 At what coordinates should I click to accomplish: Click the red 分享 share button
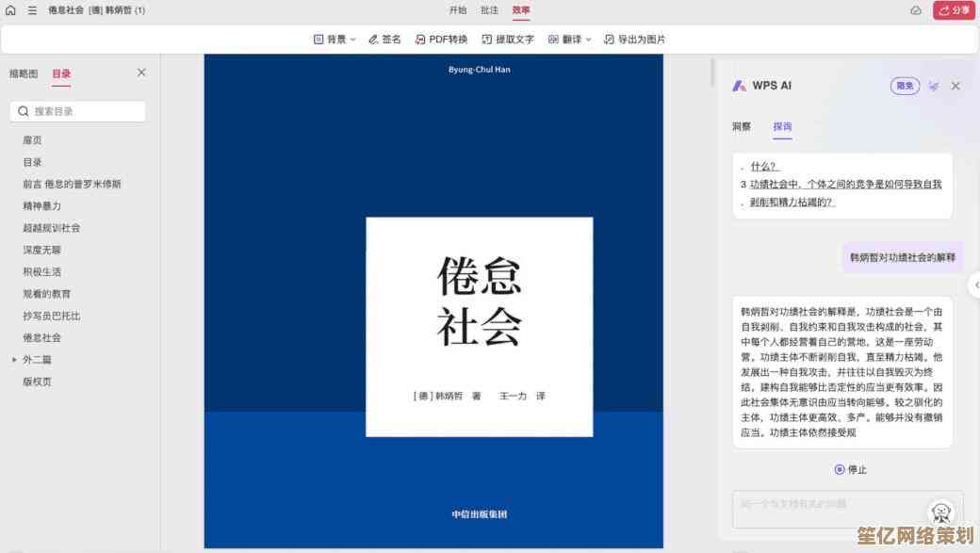954,10
